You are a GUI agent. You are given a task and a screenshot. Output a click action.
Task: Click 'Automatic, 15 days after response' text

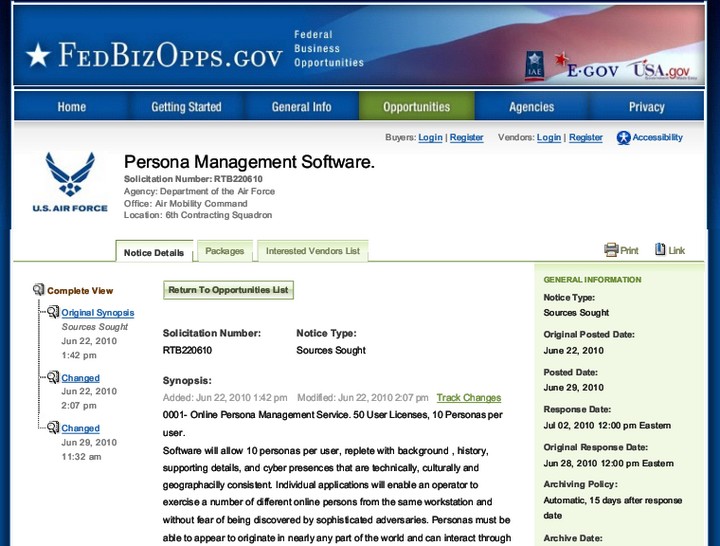tap(613, 501)
